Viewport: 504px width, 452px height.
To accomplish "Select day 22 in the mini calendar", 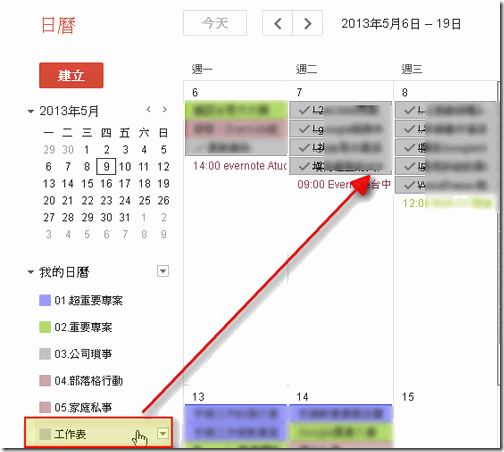I will pos(87,200).
